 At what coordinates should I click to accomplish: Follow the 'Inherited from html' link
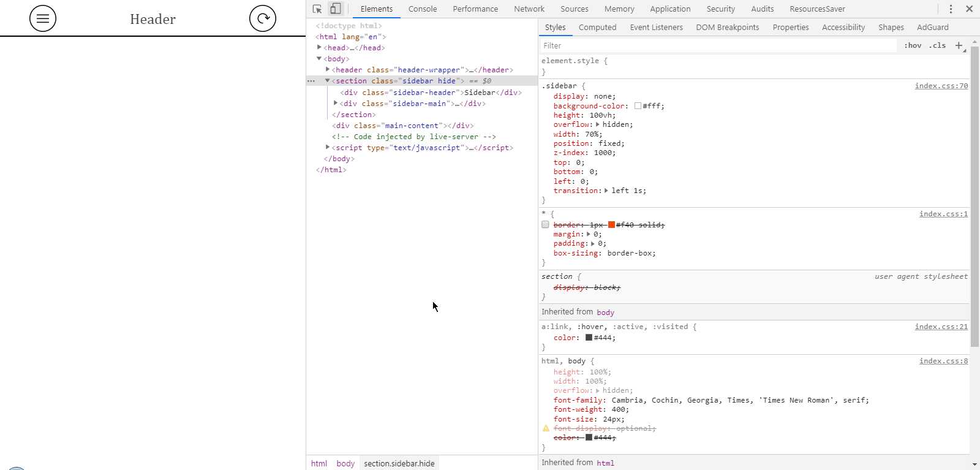pos(605,463)
